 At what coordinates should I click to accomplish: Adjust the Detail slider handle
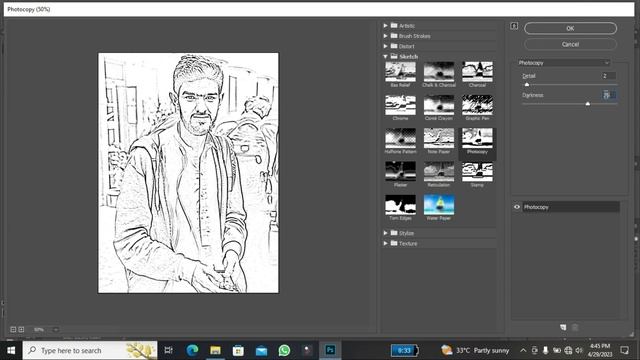point(527,84)
